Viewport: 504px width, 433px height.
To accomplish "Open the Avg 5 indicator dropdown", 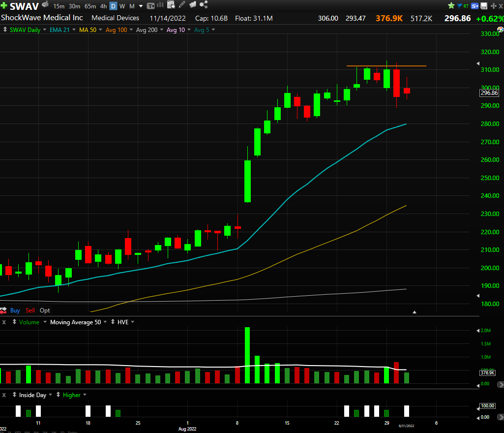I will tap(213, 30).
